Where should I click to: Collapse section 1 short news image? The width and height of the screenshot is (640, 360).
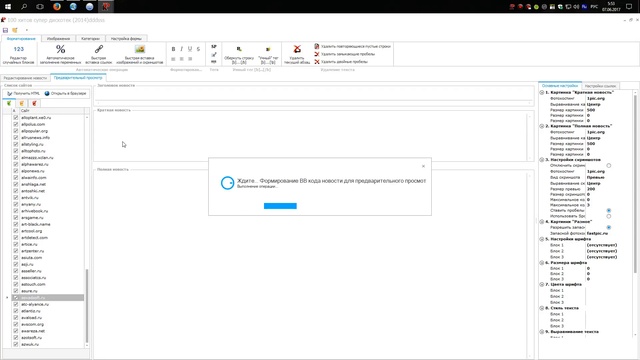click(x=542, y=93)
